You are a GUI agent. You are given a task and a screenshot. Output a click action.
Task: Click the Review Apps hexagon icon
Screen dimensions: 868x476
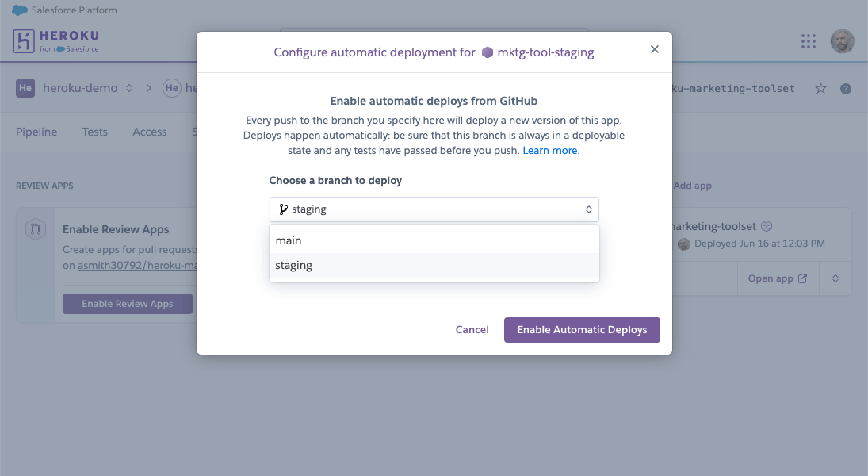[36, 228]
